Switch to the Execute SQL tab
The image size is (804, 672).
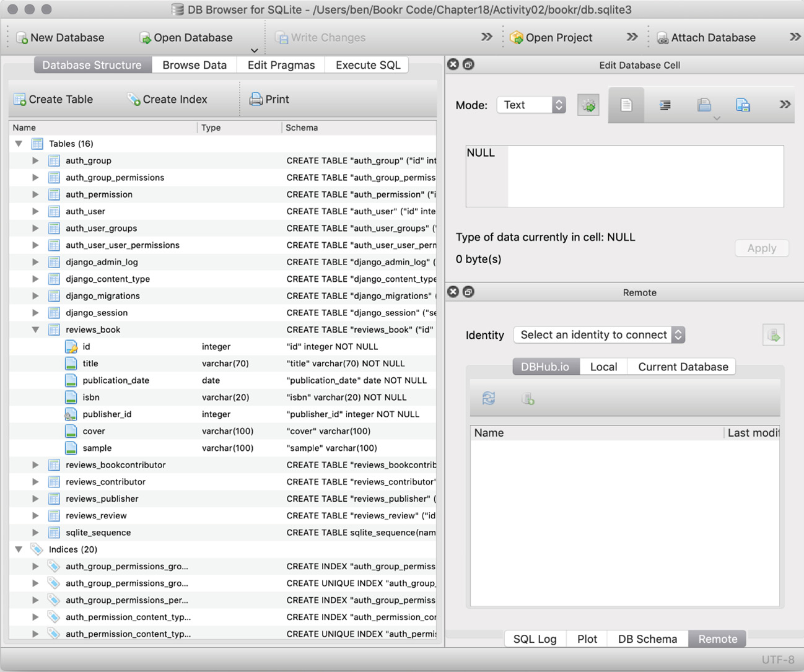pos(368,65)
